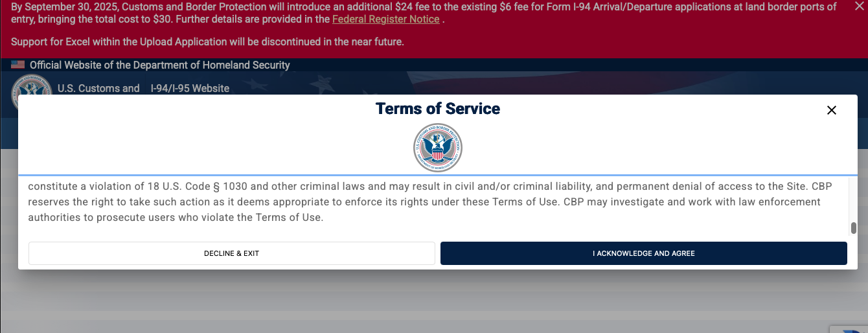The width and height of the screenshot is (868, 333).
Task: Click the Terms of Service scrollbar thumb
Action: coord(854,228)
